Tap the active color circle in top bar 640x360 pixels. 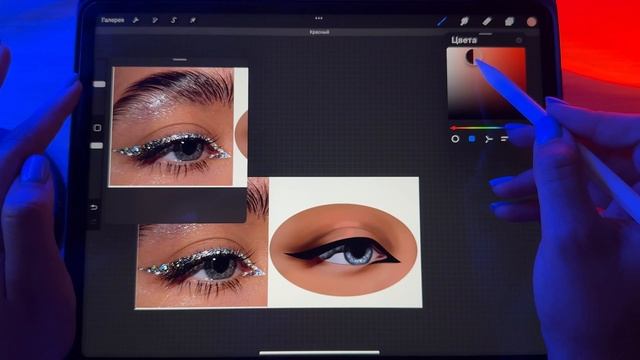531,22
